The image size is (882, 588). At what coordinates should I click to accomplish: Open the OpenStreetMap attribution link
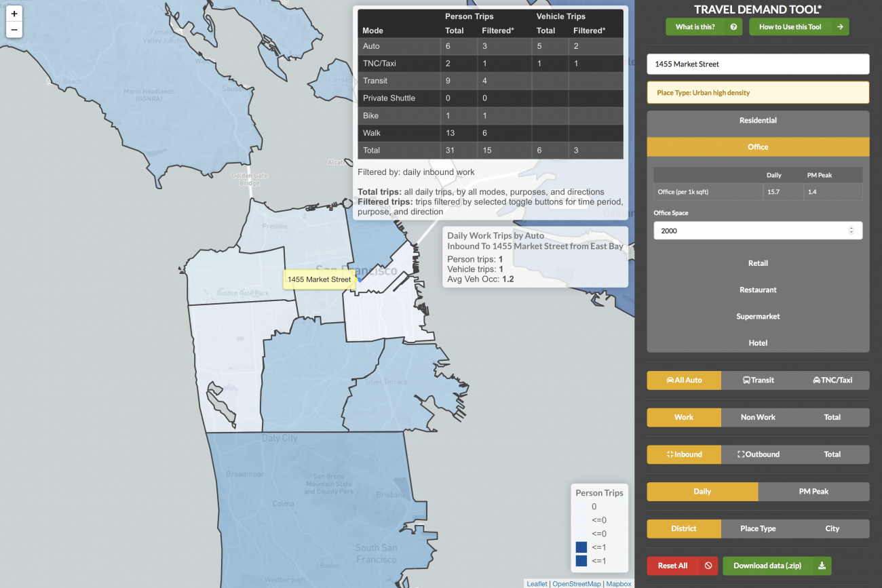coord(576,583)
